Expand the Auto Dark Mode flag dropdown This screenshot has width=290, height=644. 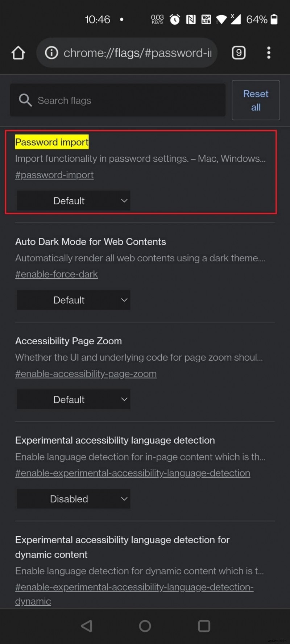pyautogui.click(x=73, y=300)
